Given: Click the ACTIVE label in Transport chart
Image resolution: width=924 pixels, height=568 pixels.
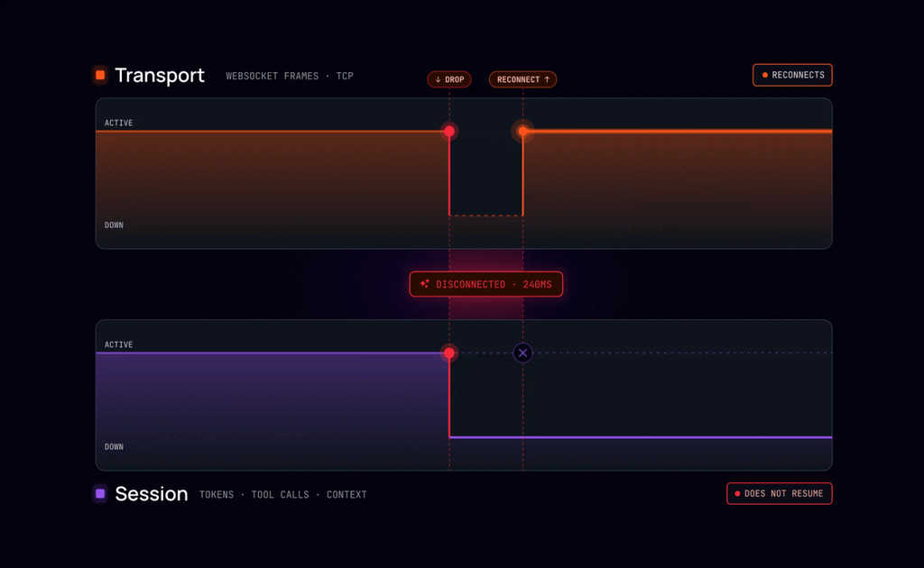Looking at the screenshot, I should coord(118,123).
